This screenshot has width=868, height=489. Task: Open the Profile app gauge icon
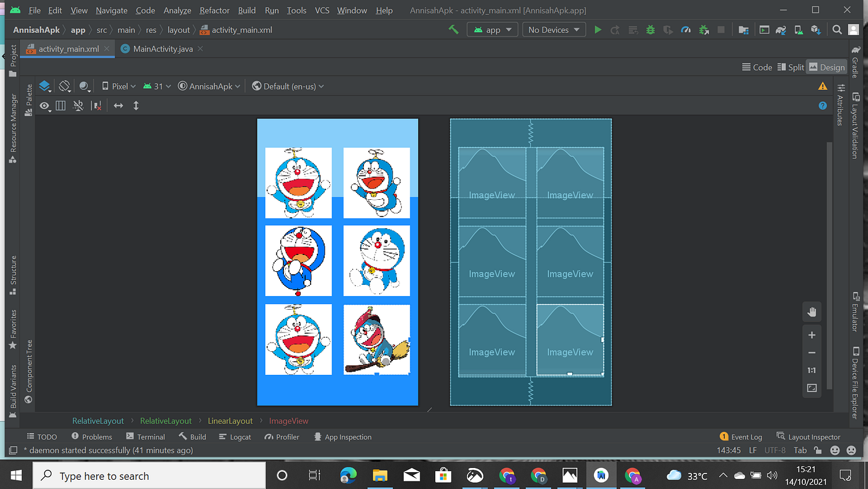tap(686, 29)
